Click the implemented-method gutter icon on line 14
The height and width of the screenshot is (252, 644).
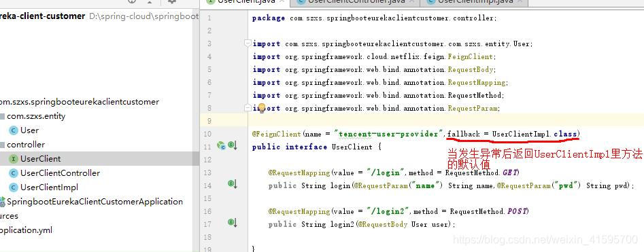[x=233, y=184]
